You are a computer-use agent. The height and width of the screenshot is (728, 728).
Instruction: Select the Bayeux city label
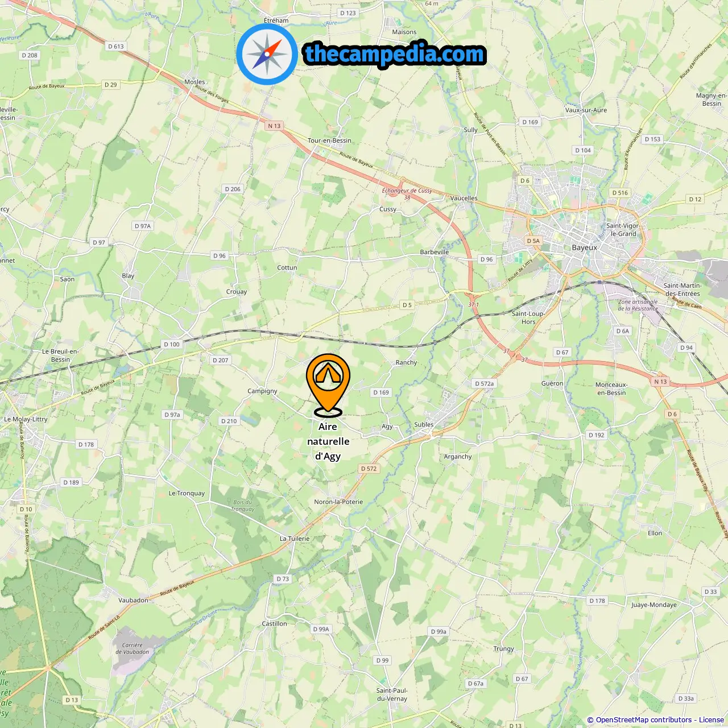(x=584, y=247)
